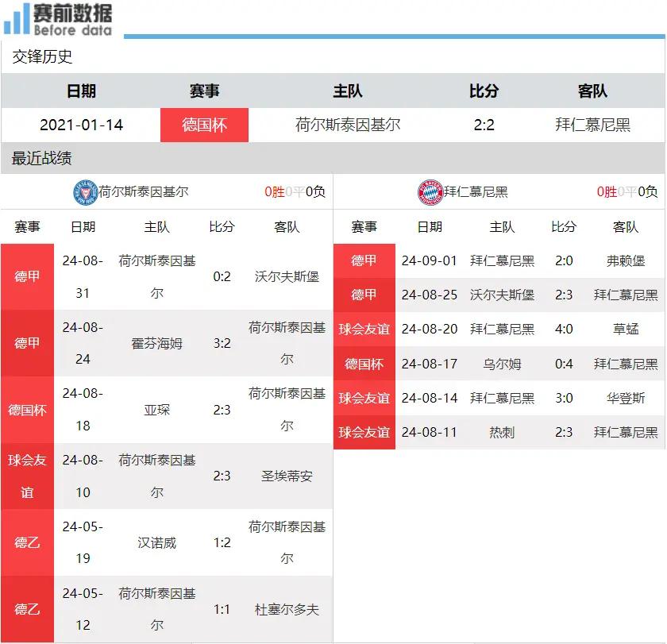Click the 球会友谊 tag for 华登斯 match
Viewport: 667px width, 644px height.
click(364, 398)
